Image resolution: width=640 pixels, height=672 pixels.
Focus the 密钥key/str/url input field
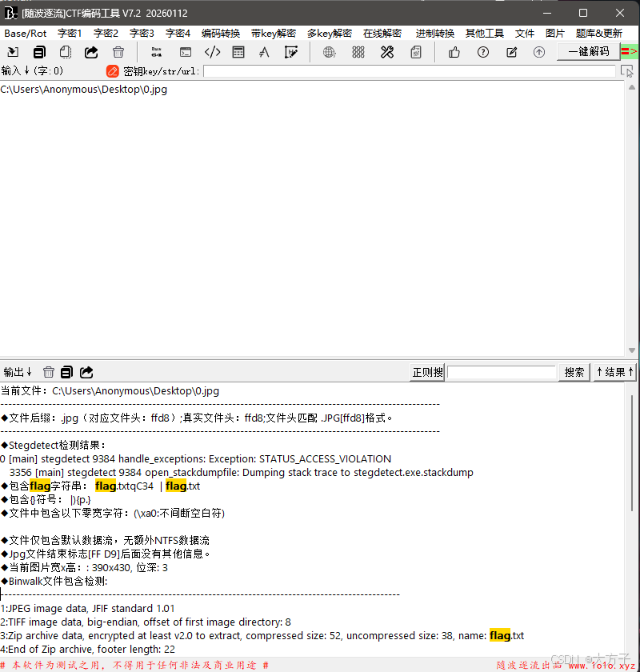(410, 71)
